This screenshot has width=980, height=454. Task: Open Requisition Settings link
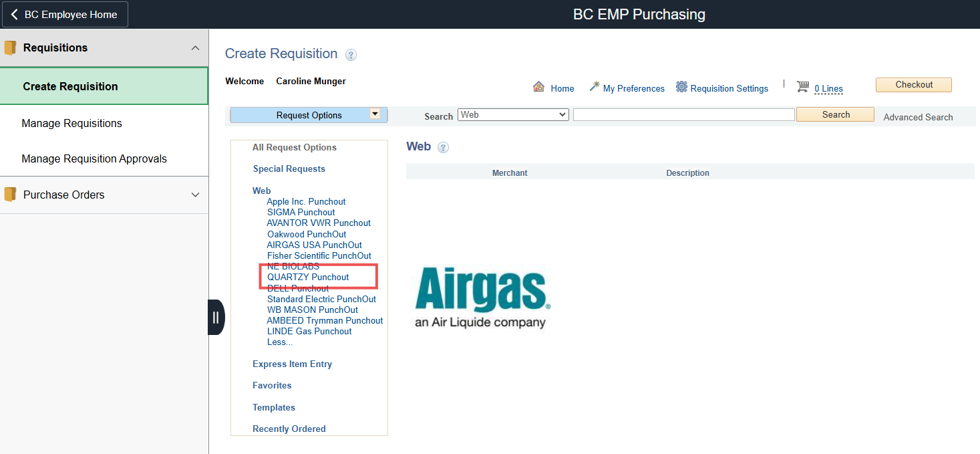(729, 88)
